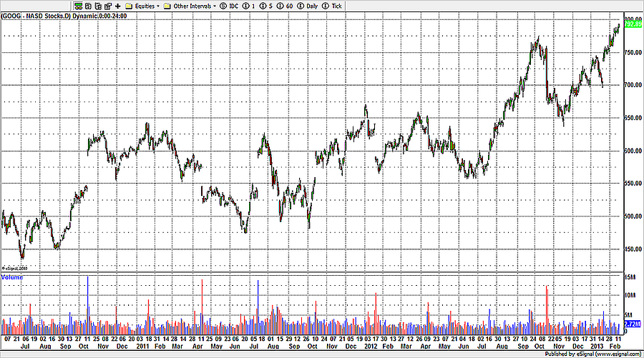Image resolution: width=644 pixels, height=358 pixels.
Task: Click the blue Volume study label
Action: [x=12, y=277]
